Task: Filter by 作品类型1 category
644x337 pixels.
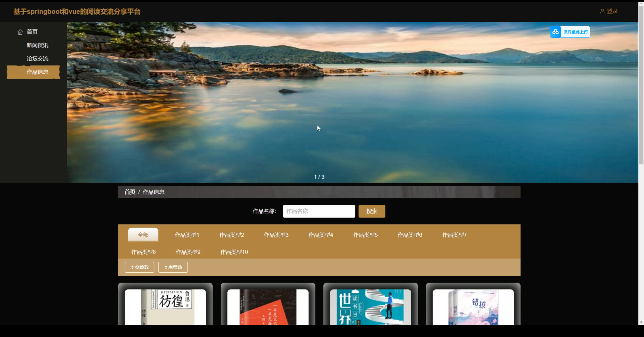Action: point(187,235)
